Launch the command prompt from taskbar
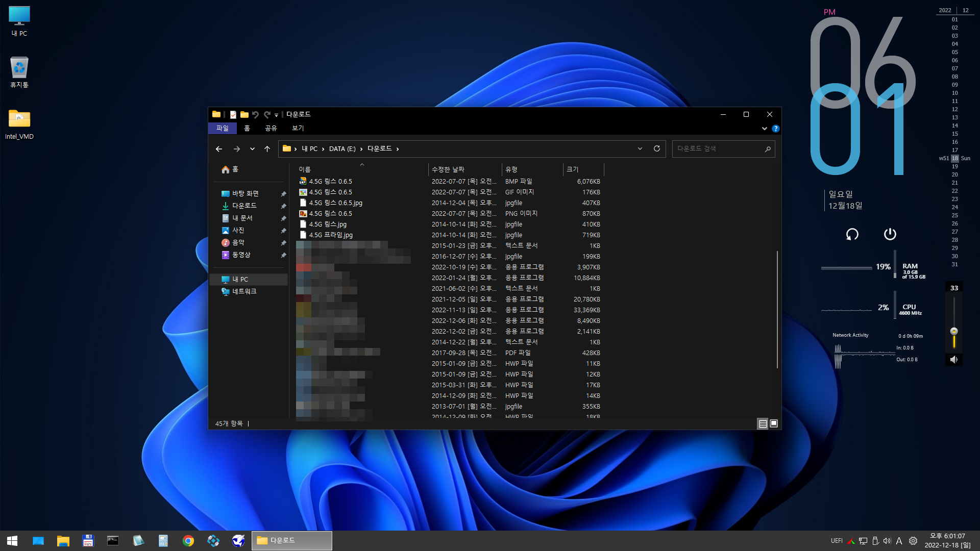The height and width of the screenshot is (551, 980). [113, 541]
